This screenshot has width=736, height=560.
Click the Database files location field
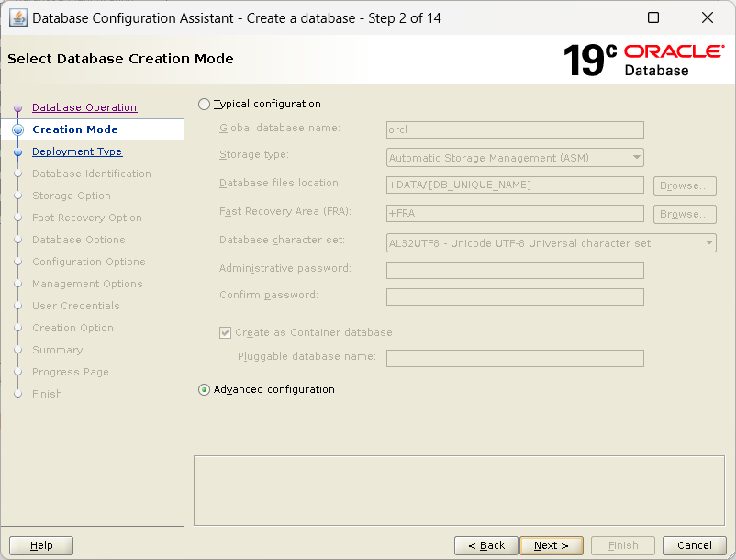pyautogui.click(x=515, y=185)
